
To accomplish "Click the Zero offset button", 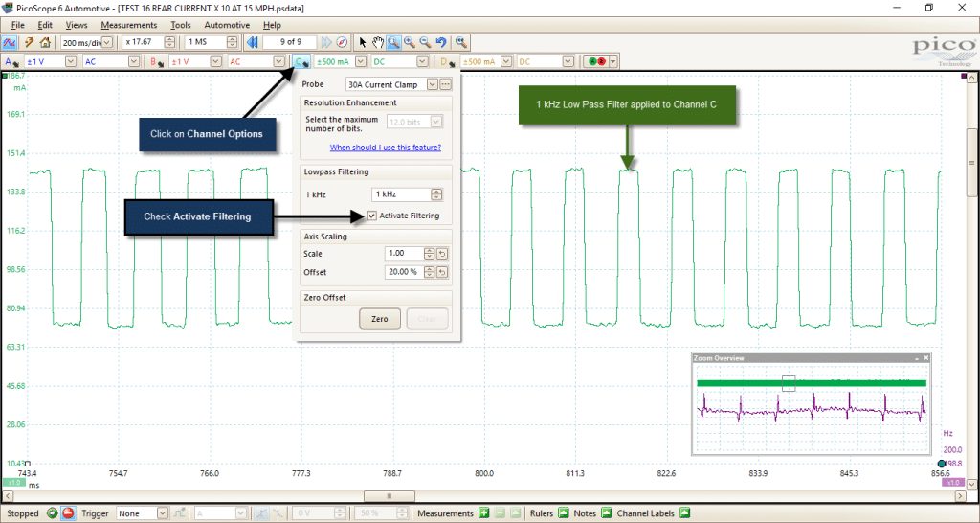I will click(x=379, y=319).
